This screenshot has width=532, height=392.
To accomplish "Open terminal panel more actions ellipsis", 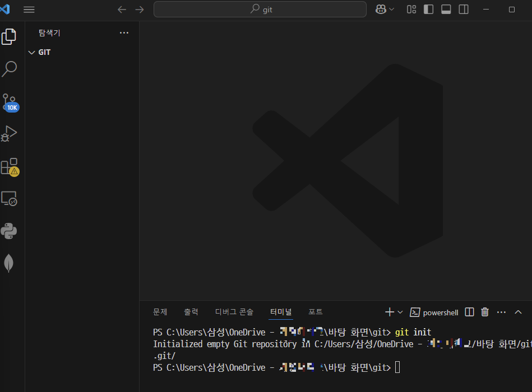I will 501,312.
